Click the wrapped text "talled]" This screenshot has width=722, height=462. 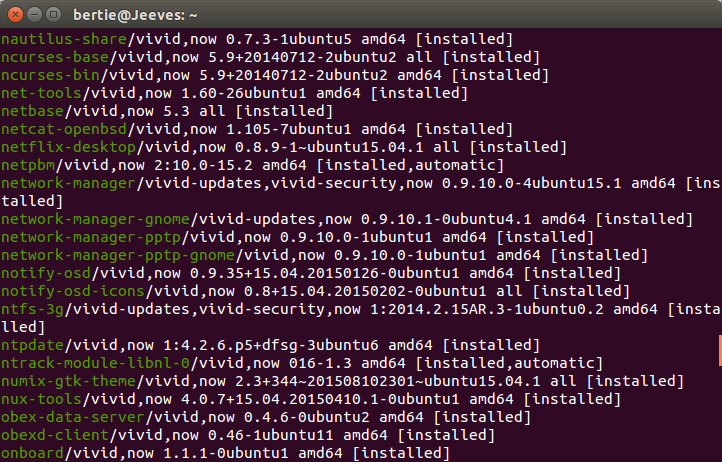pyautogui.click(x=32, y=201)
